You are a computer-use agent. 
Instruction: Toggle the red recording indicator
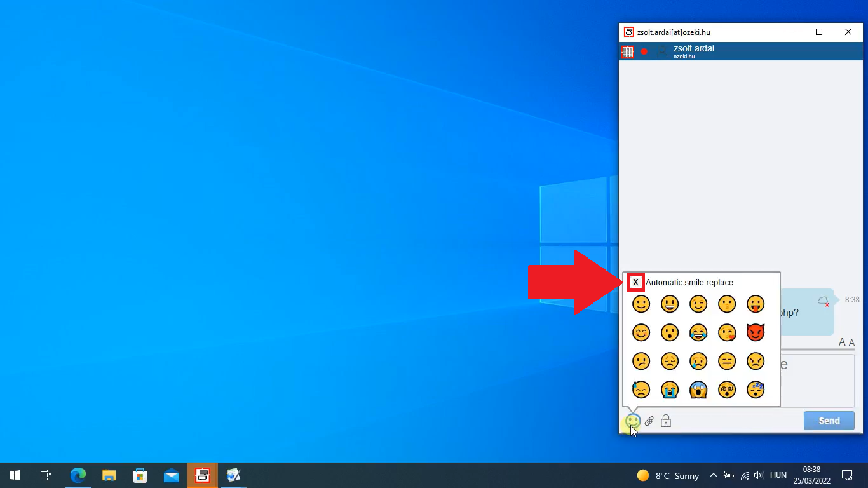(644, 51)
